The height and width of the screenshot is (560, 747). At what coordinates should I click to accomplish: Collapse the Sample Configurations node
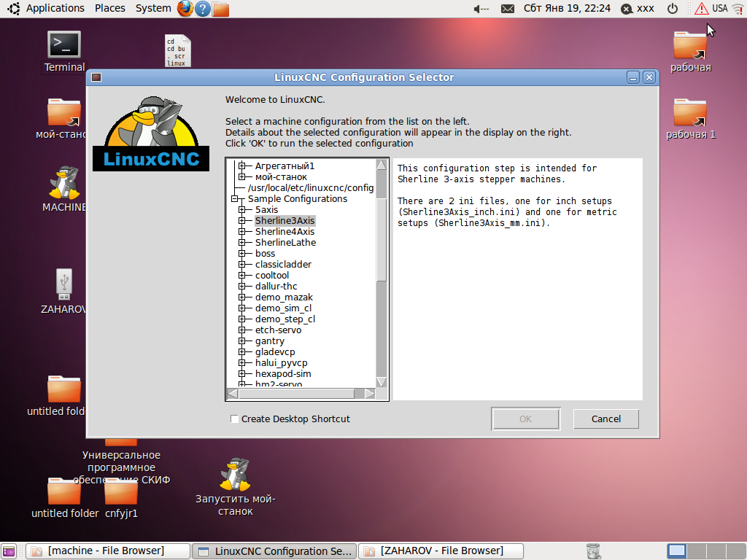(x=235, y=198)
